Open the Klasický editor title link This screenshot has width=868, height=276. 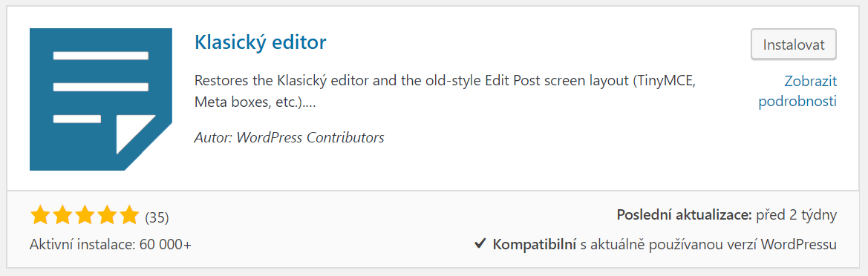[260, 42]
